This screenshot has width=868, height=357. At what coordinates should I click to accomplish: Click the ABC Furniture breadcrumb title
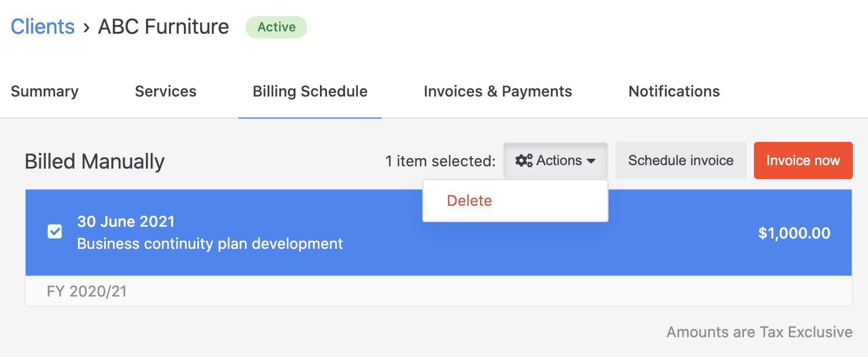point(163,27)
